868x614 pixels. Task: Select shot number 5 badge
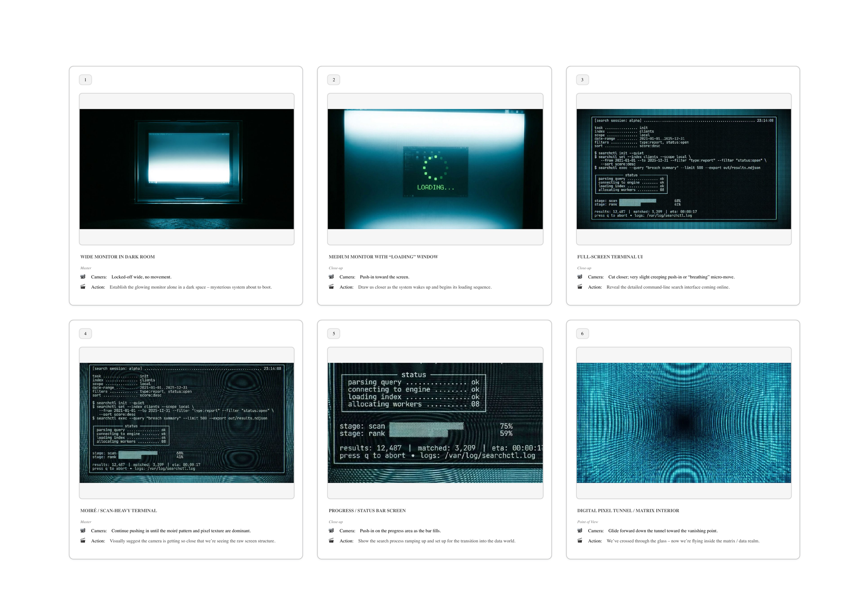(334, 334)
